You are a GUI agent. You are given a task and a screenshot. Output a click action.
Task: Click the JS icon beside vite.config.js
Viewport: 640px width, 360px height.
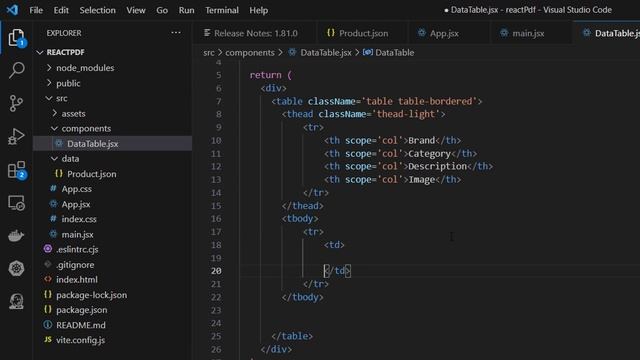(48, 340)
